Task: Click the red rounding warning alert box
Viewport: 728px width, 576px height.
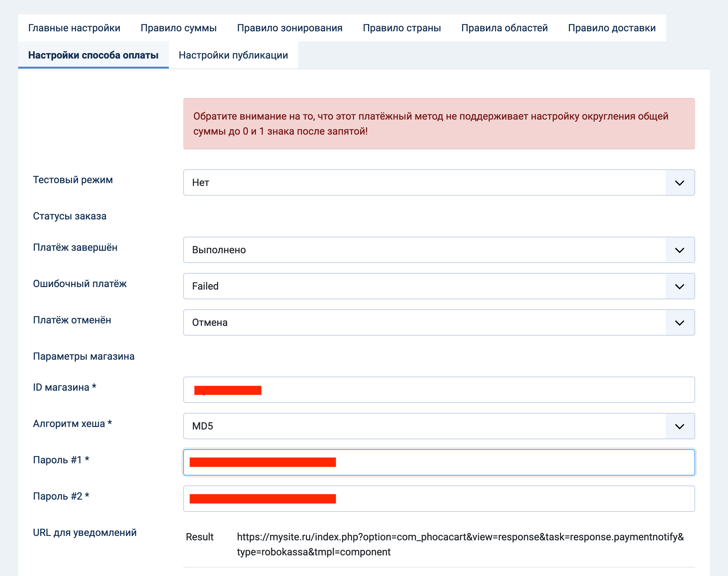Action: tap(439, 124)
